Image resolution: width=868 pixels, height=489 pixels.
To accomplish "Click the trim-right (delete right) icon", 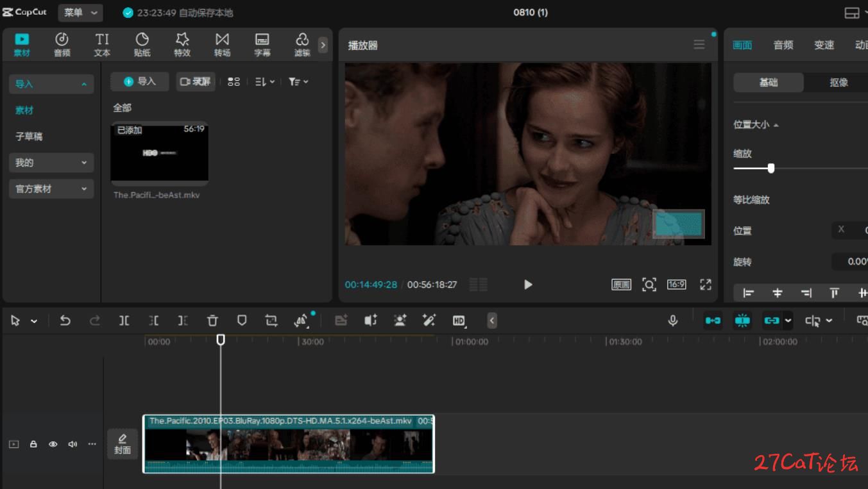I will click(x=183, y=320).
